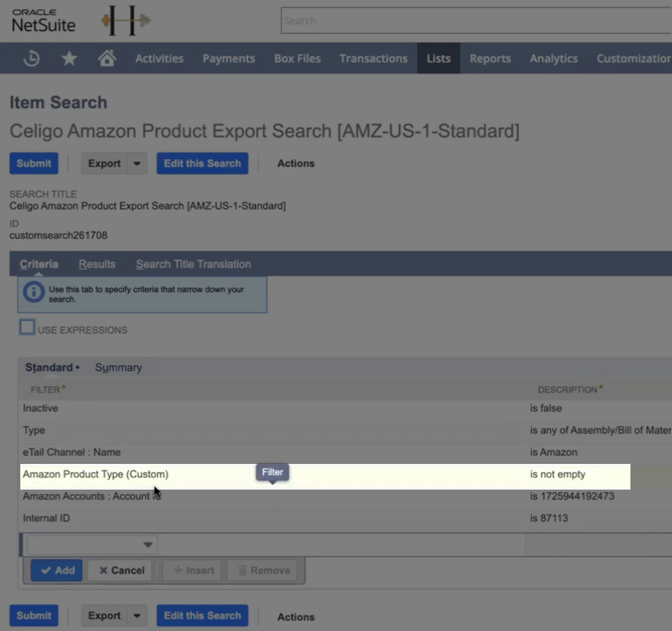Expand the new filter field dropdown
The image size is (672, 631).
pyautogui.click(x=148, y=545)
